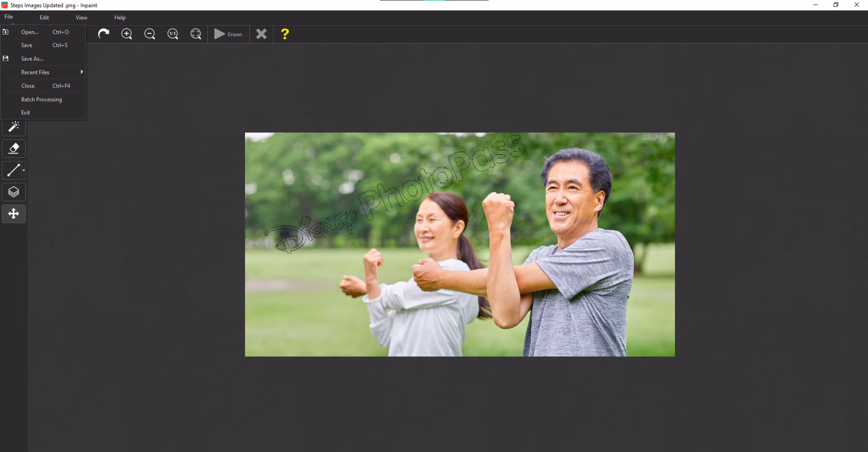The width and height of the screenshot is (868, 452).
Task: Open the View menu
Action: coord(81,18)
